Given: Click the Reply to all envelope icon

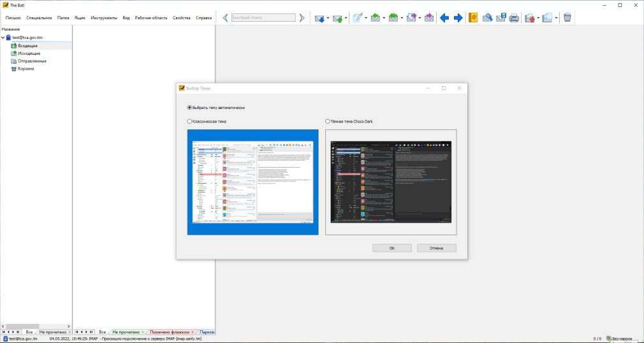Looking at the screenshot, I should pos(393,18).
